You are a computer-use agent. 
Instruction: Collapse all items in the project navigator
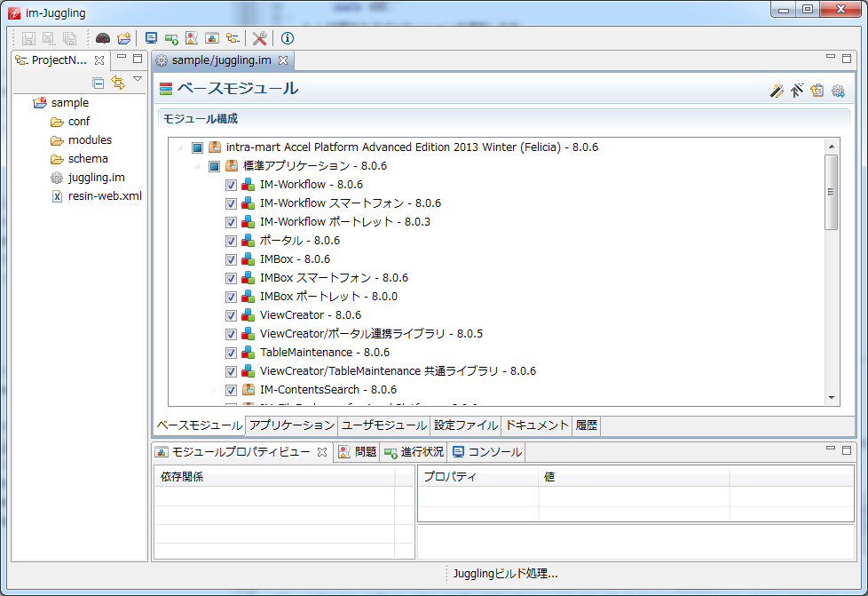99,83
